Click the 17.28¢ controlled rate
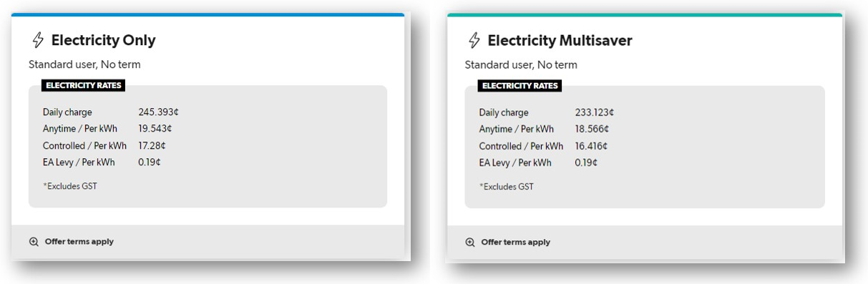Screen dimensions: 868x284 (x=152, y=145)
